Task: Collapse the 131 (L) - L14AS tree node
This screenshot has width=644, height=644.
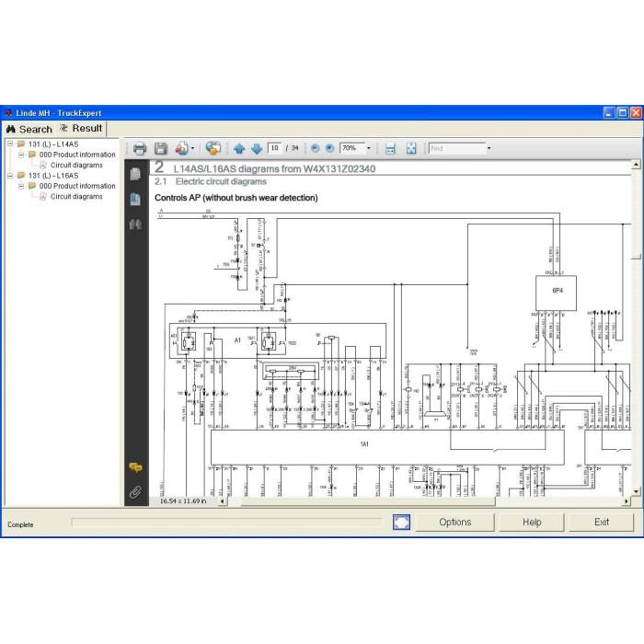Action: [10, 144]
